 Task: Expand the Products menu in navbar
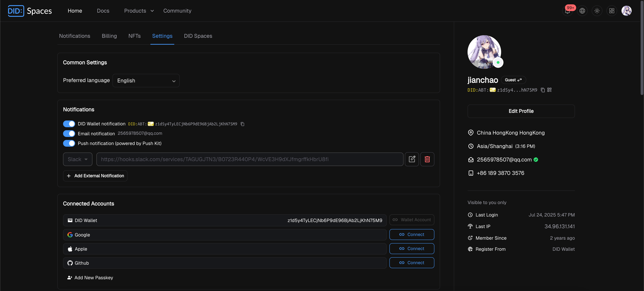pyautogui.click(x=139, y=11)
